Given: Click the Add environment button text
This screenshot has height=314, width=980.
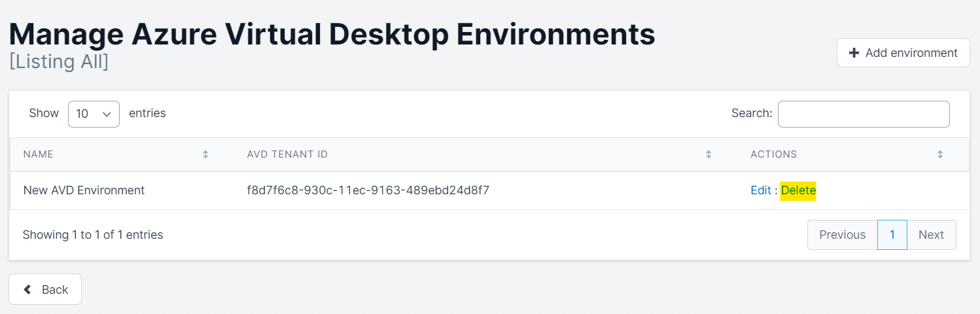Looking at the screenshot, I should (x=911, y=53).
